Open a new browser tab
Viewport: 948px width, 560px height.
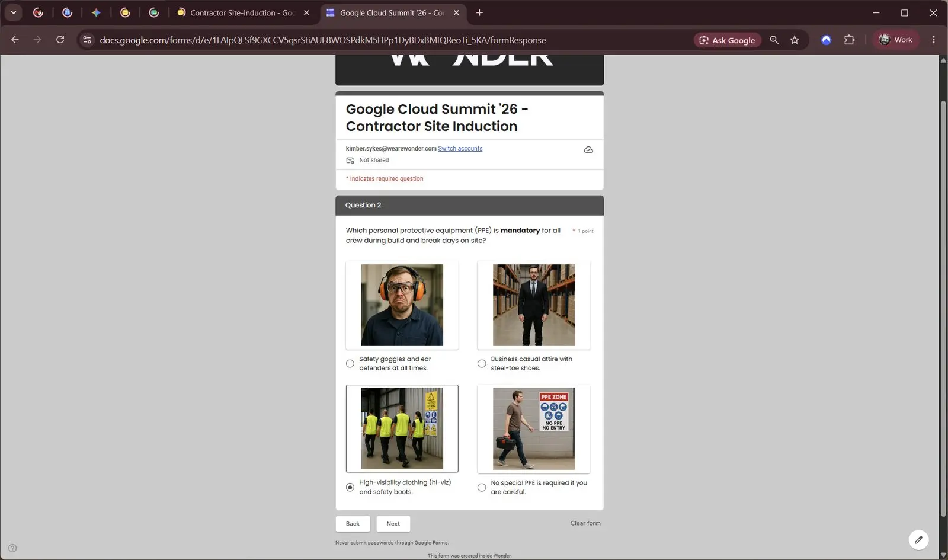pos(479,12)
